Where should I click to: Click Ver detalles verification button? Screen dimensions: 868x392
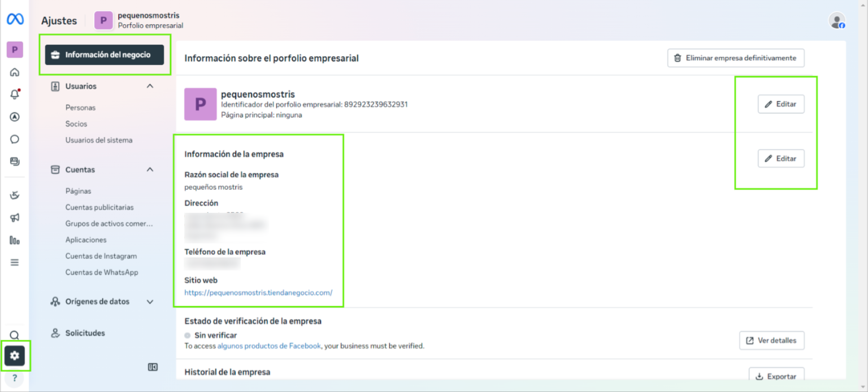(771, 341)
